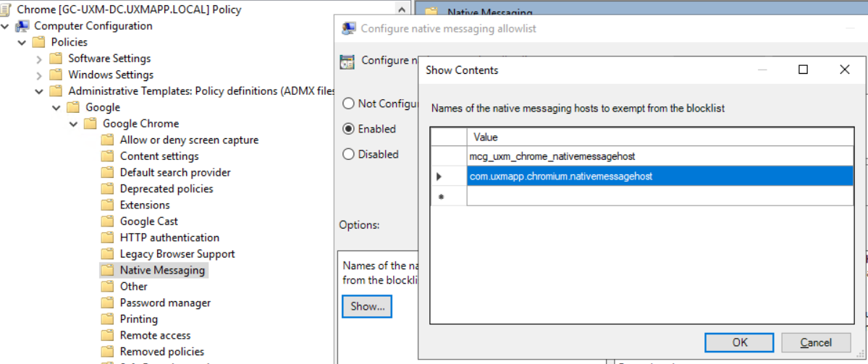
Task: Open the Legacy Browser Support item
Action: pyautogui.click(x=177, y=254)
